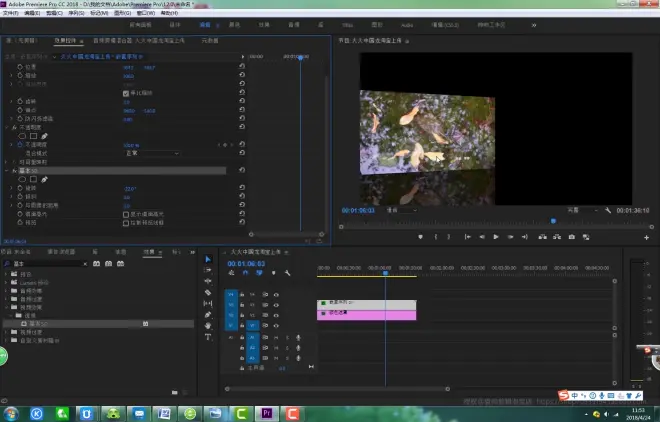This screenshot has height=422, width=660.
Task: Create ellipse mask under Basic 3D effect
Action: [22, 179]
